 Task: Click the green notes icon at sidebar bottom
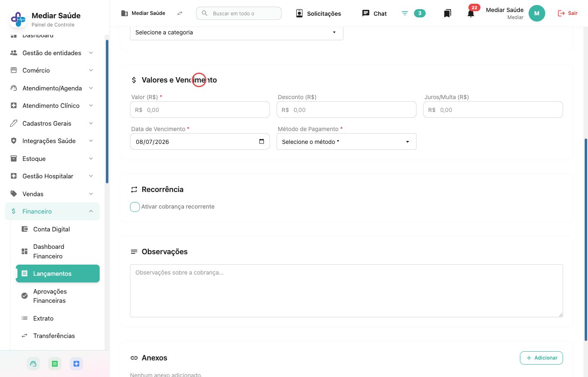55,364
